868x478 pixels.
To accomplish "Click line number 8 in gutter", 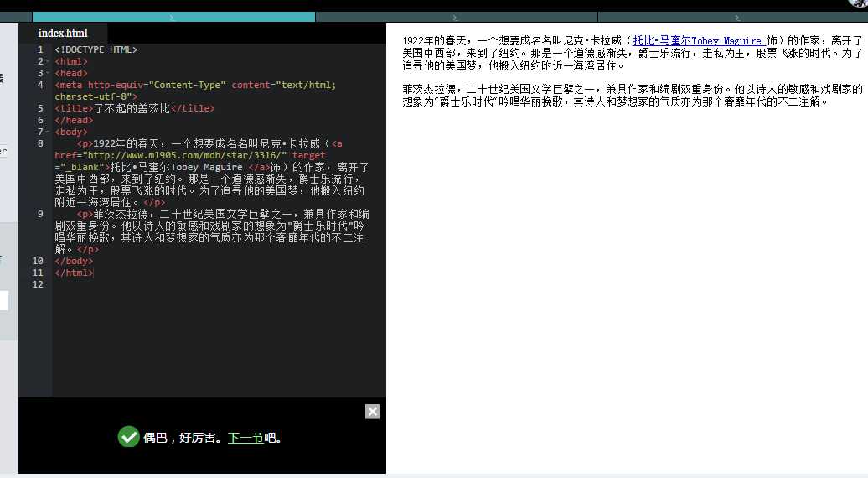I will coord(40,143).
